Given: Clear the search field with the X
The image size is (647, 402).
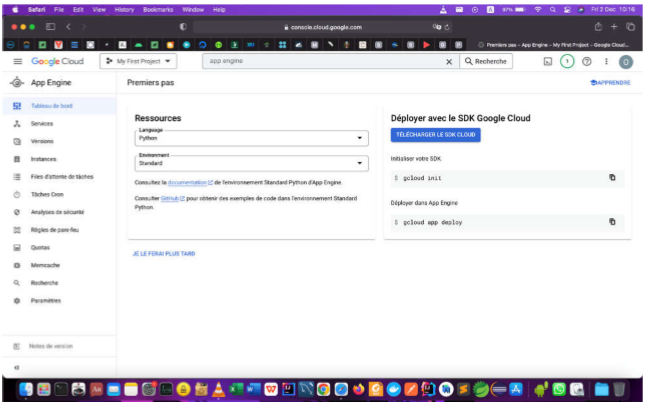Looking at the screenshot, I should (x=449, y=61).
